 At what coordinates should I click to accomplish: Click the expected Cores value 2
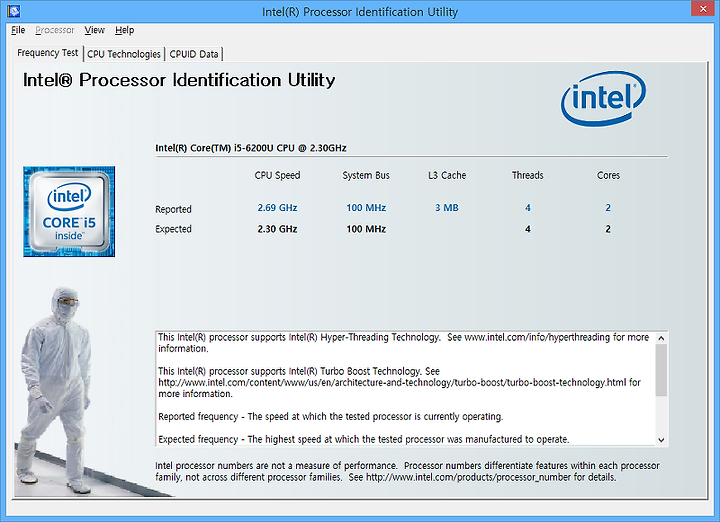pyautogui.click(x=608, y=229)
